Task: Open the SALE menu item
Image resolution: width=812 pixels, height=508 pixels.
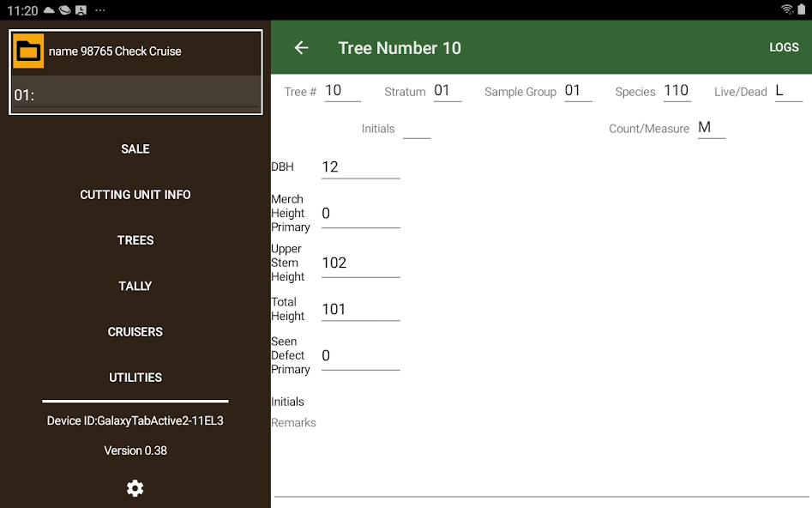Action: pyautogui.click(x=135, y=149)
